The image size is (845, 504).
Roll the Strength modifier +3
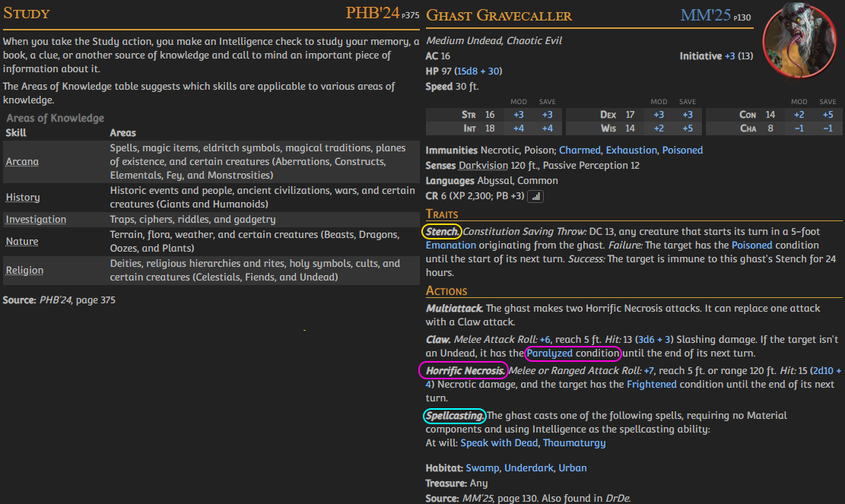[x=519, y=115]
